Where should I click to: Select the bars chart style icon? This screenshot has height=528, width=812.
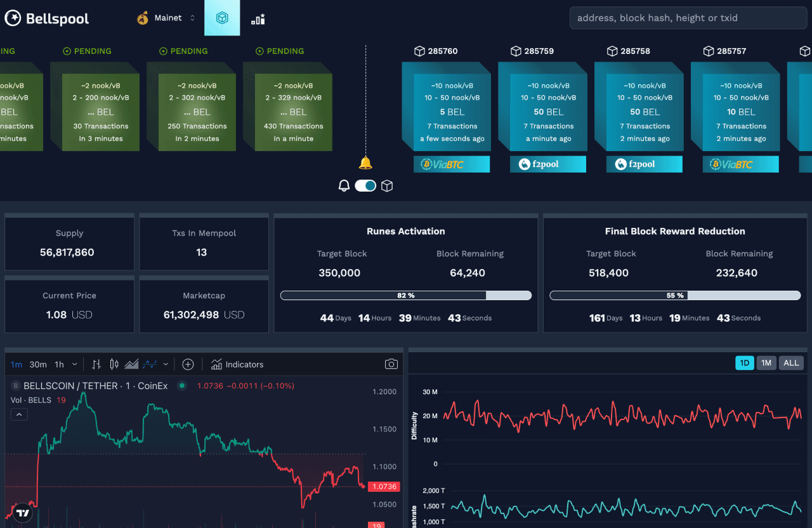pos(96,364)
